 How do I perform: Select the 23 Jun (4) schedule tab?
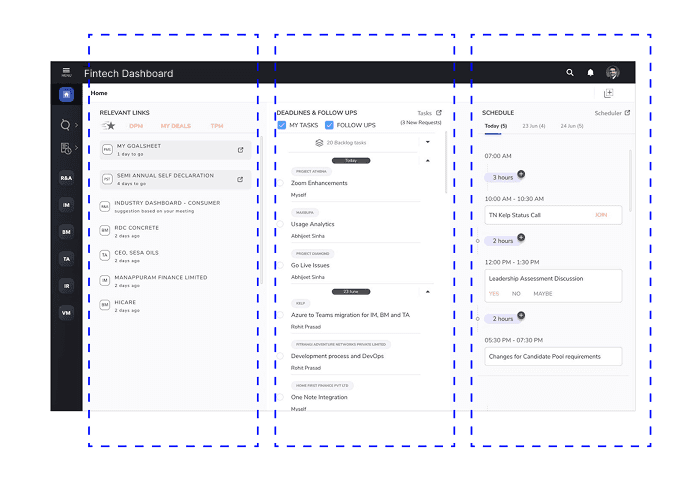534,126
